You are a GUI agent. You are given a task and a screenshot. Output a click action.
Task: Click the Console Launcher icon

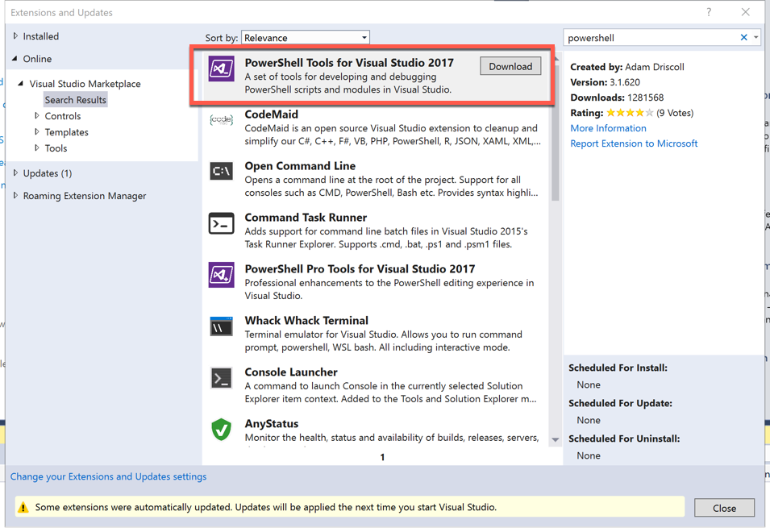(221, 378)
